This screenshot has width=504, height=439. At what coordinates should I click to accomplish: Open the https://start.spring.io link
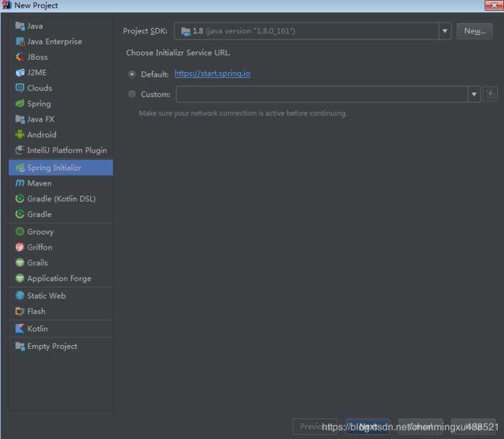[x=212, y=74]
